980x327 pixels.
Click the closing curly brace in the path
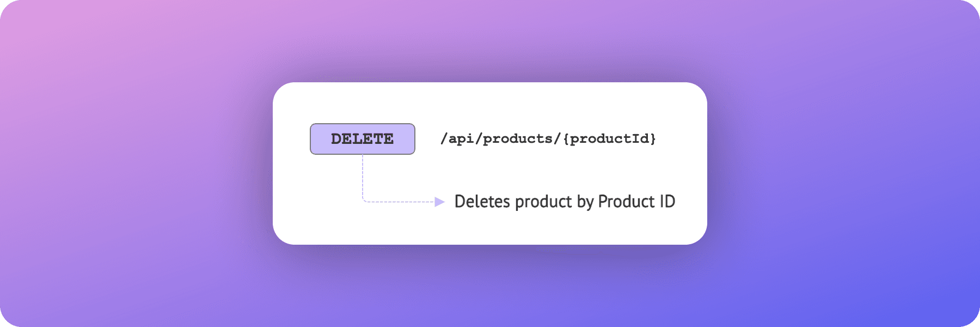tap(653, 139)
